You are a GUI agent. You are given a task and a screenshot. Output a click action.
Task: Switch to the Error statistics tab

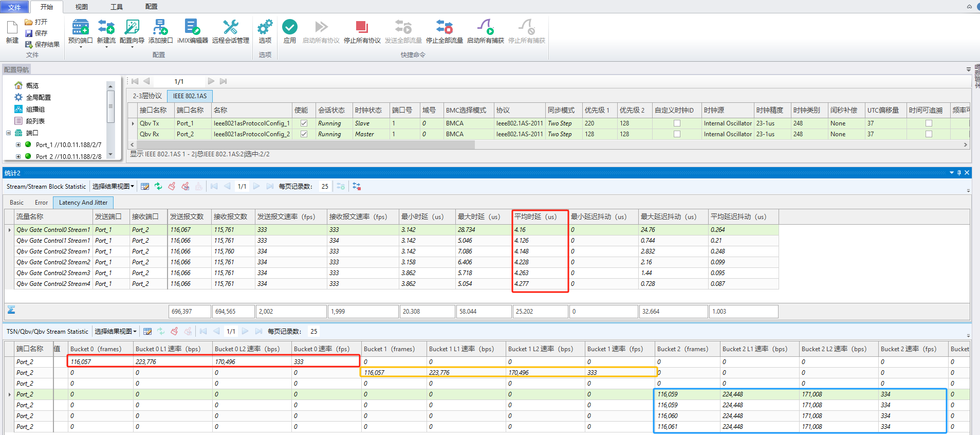[41, 203]
